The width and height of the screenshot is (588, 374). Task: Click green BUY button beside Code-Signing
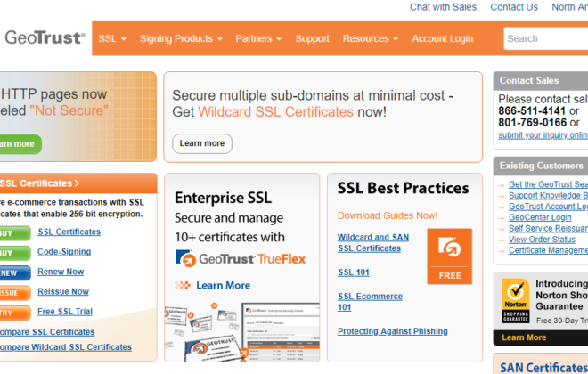15,253
